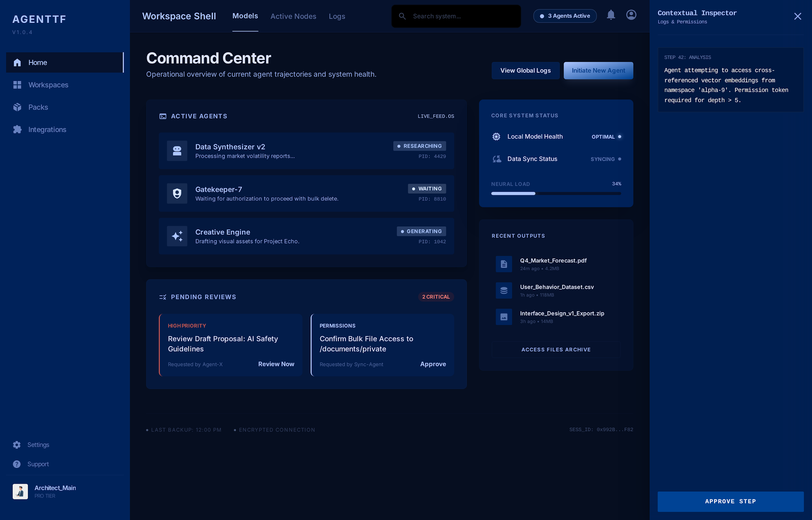Click Review Now on AI Safety proposal
This screenshot has height=520, width=812.
pos(276,364)
